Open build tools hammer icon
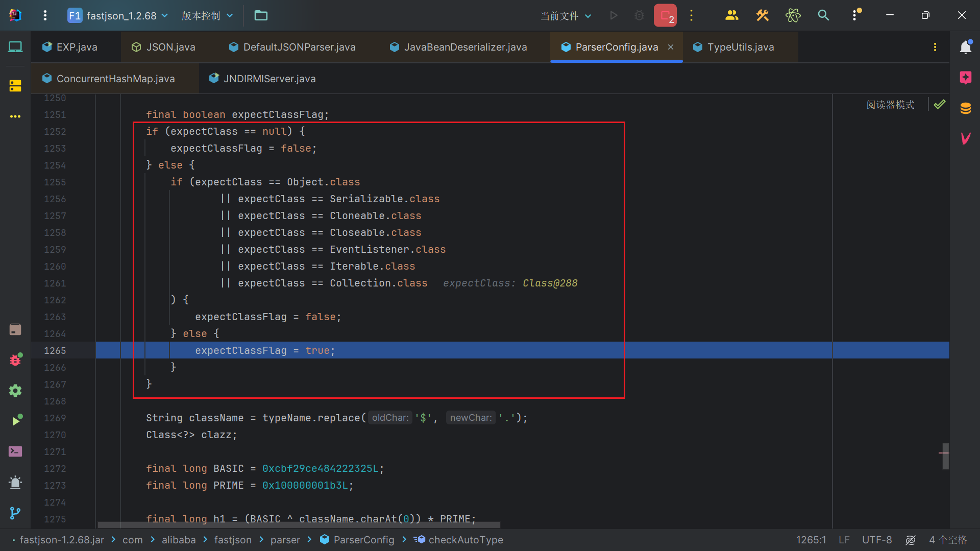This screenshot has height=551, width=980. click(763, 15)
